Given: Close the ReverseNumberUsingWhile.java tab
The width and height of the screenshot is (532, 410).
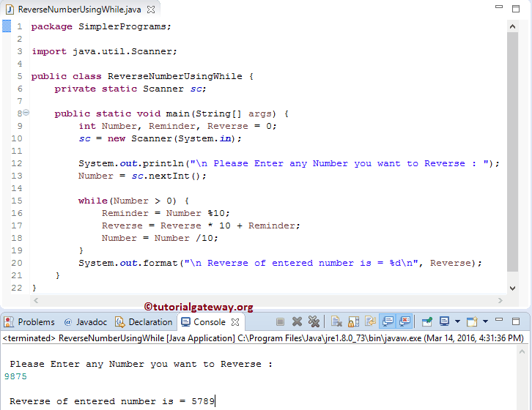Looking at the screenshot, I should [x=151, y=10].
